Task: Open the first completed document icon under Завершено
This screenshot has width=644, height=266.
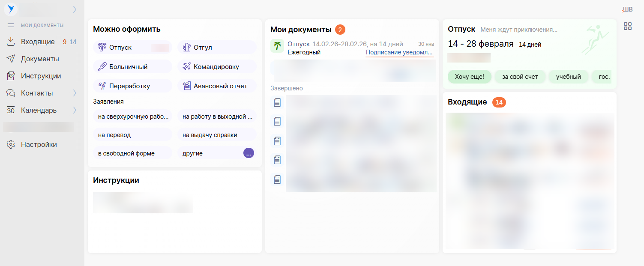Action: (277, 103)
